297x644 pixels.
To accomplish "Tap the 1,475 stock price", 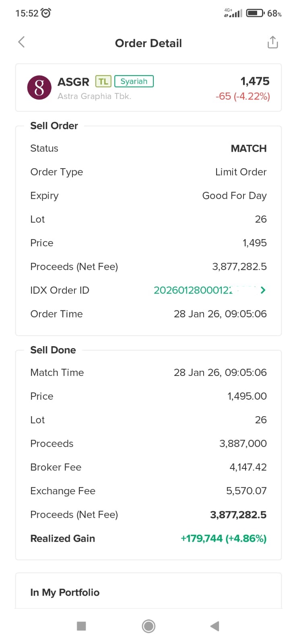I will tap(255, 81).
